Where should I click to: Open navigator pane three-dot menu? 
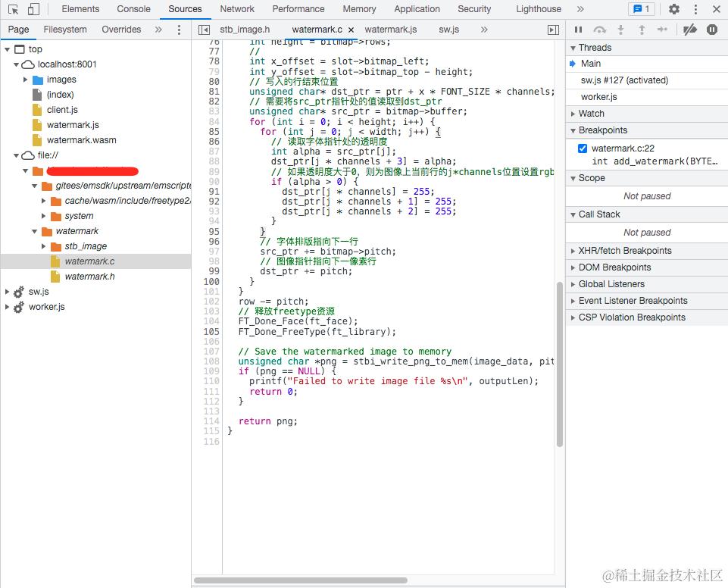[180, 30]
